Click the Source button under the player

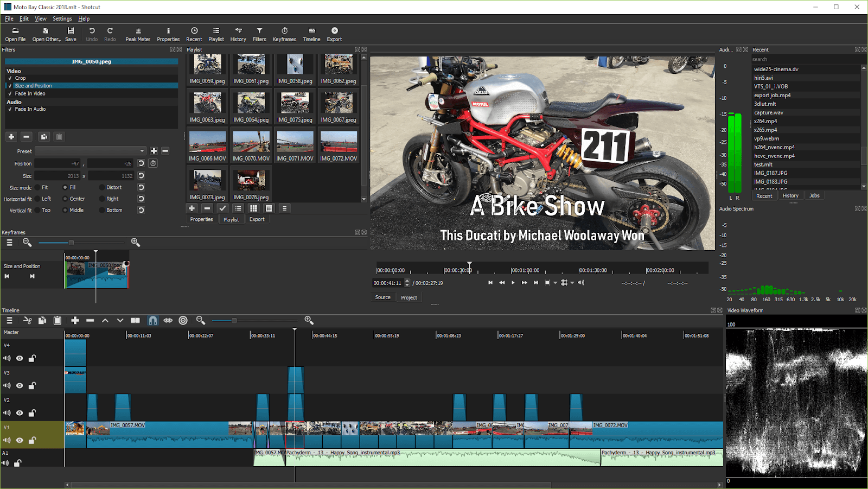pyautogui.click(x=383, y=297)
